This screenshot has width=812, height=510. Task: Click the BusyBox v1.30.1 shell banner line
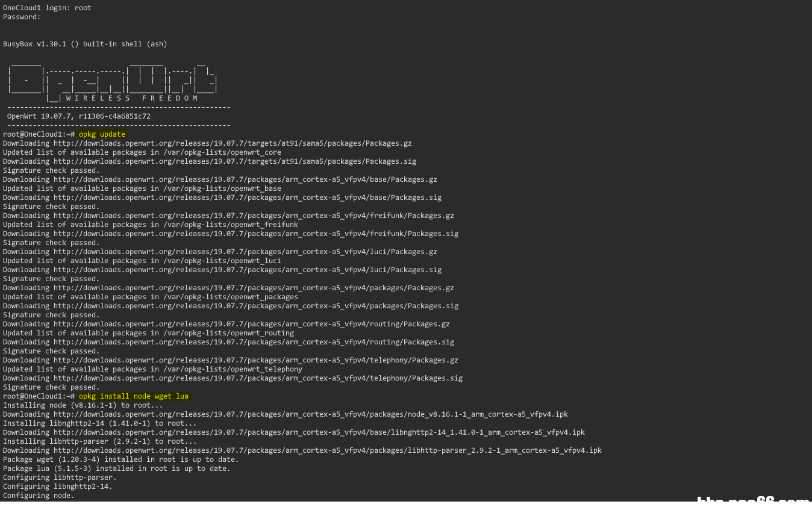tap(85, 44)
